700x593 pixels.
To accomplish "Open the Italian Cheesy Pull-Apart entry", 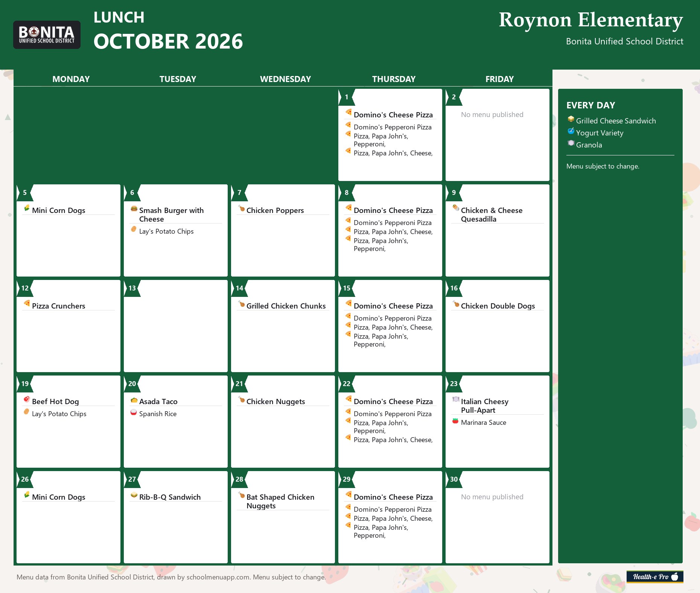I will coord(484,406).
